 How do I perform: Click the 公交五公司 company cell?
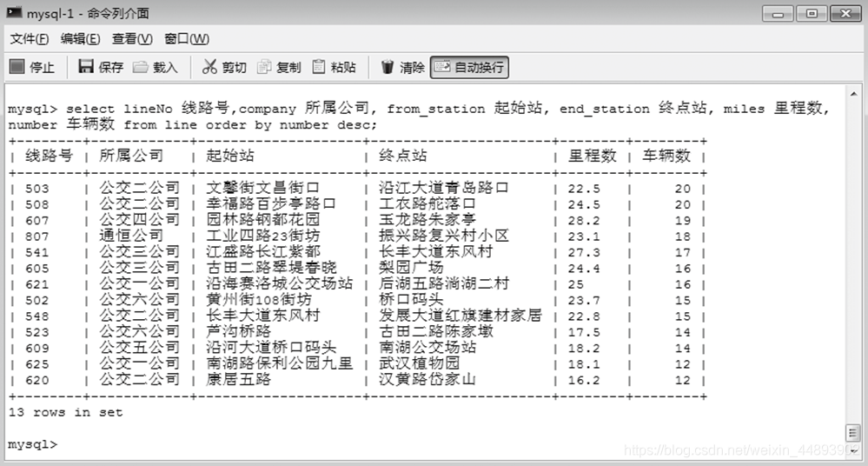coord(140,348)
